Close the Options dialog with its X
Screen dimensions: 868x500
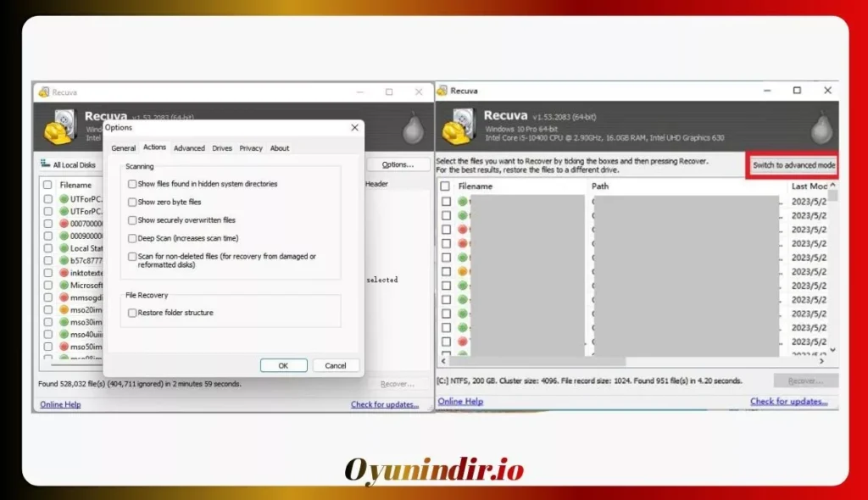tap(355, 127)
